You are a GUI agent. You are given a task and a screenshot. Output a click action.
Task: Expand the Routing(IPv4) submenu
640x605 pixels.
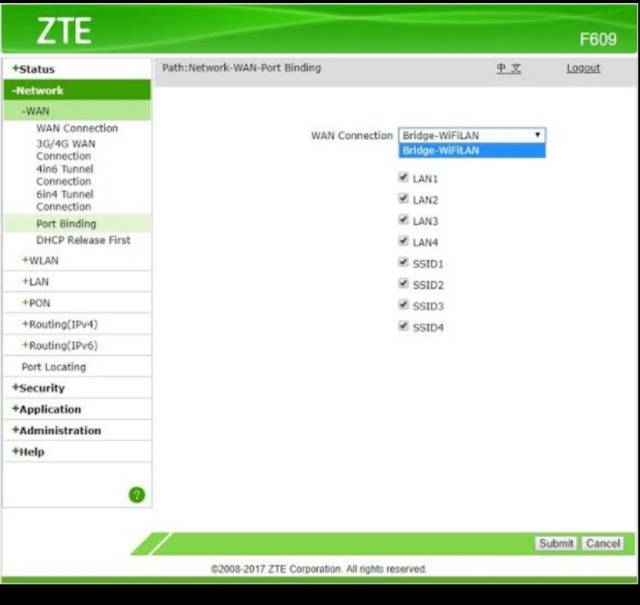point(78,324)
